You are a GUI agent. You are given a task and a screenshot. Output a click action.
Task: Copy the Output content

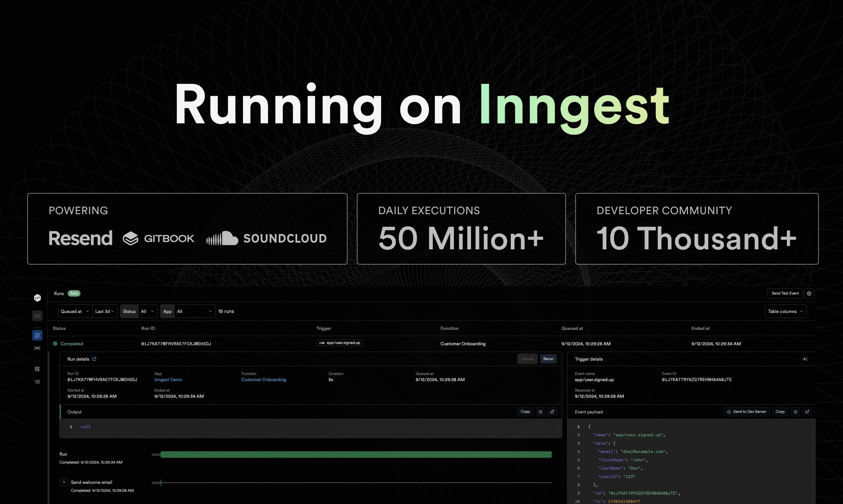pos(525,411)
